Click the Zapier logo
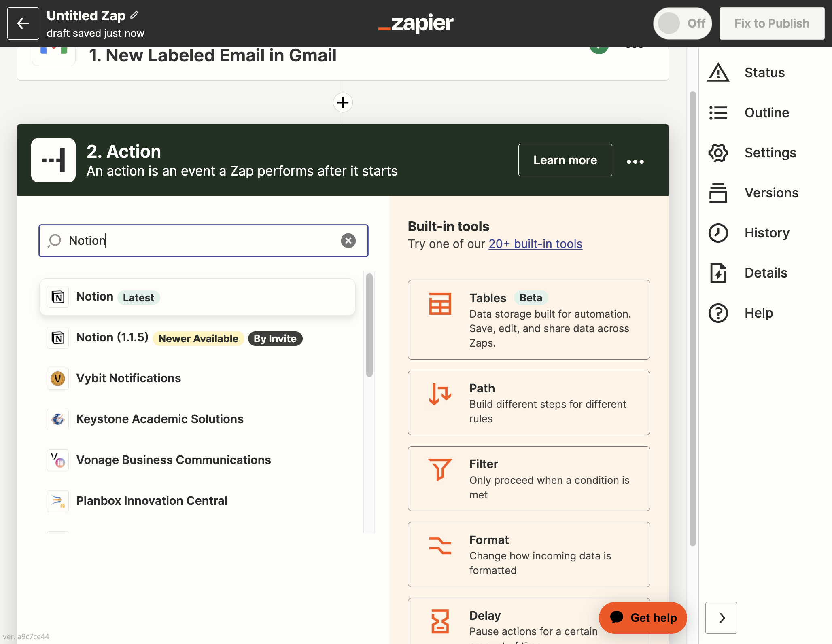The width and height of the screenshot is (832, 644). click(416, 23)
